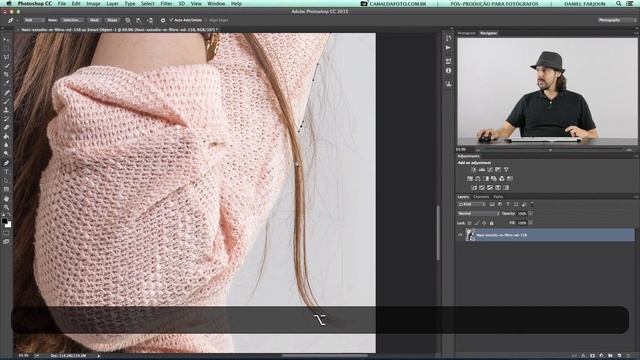Image resolution: width=640 pixels, height=360 pixels.
Task: Open path operations in options bar
Action: tap(128, 20)
